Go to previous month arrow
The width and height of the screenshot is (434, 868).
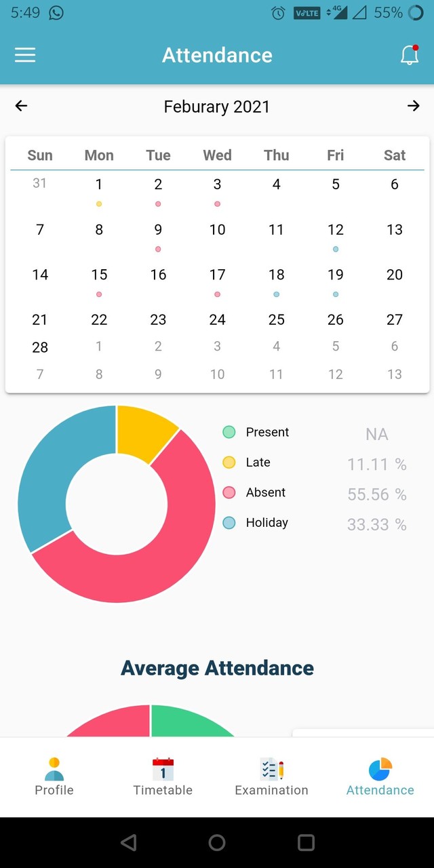tap(22, 106)
